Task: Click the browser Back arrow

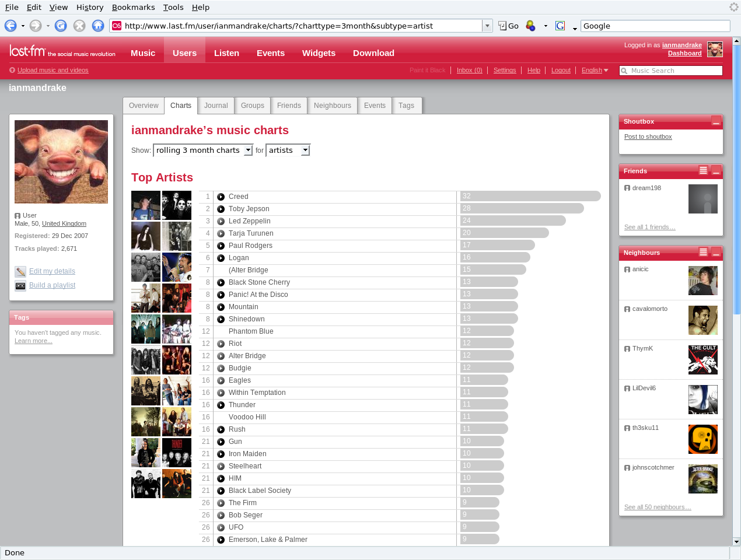Action: 11,26
